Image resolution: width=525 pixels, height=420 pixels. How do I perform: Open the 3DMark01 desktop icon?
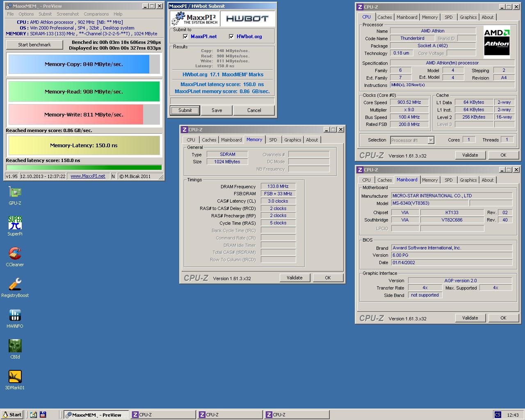click(x=15, y=377)
